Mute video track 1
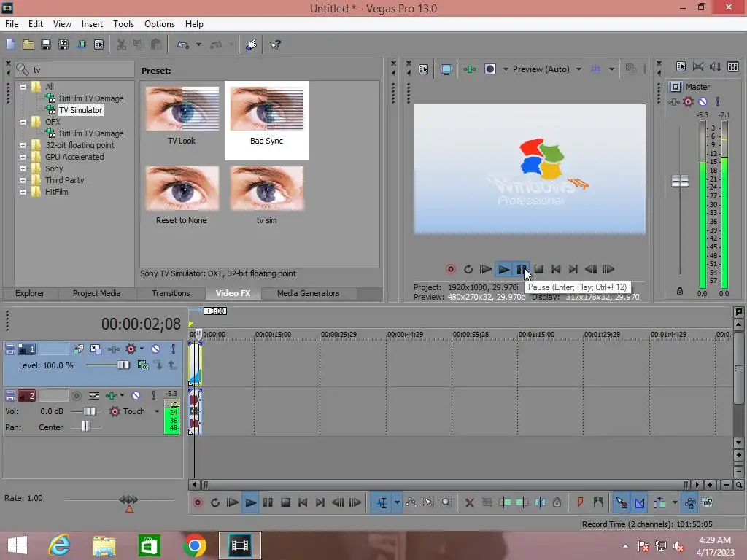Screen dimensions: 747x560 pyautogui.click(x=156, y=349)
